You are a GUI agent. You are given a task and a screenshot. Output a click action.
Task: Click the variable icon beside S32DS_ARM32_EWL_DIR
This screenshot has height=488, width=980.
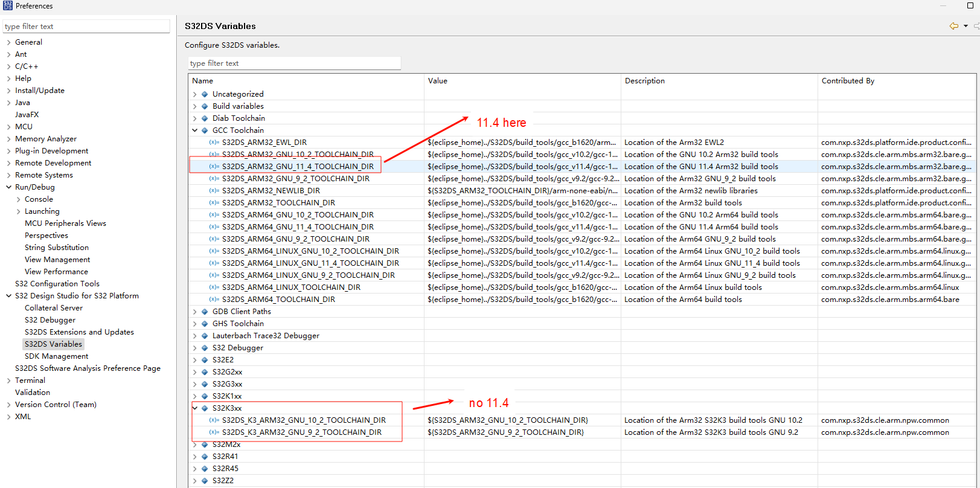[x=214, y=143]
